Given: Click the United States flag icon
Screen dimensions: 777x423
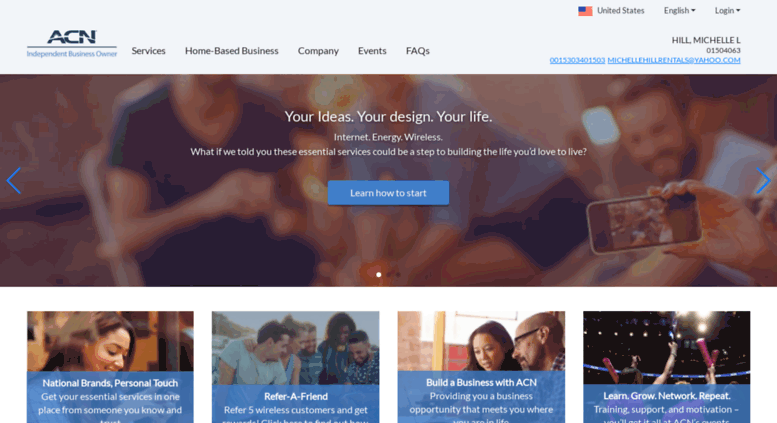Looking at the screenshot, I should (x=585, y=11).
